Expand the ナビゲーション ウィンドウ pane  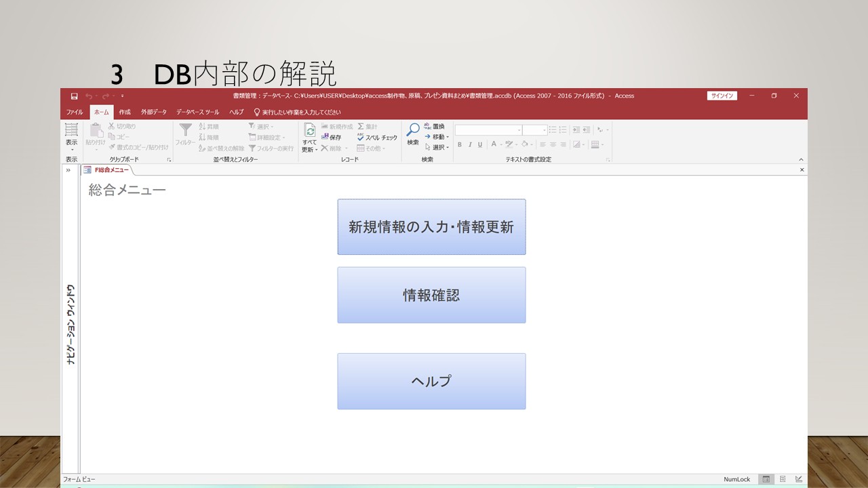[68, 170]
